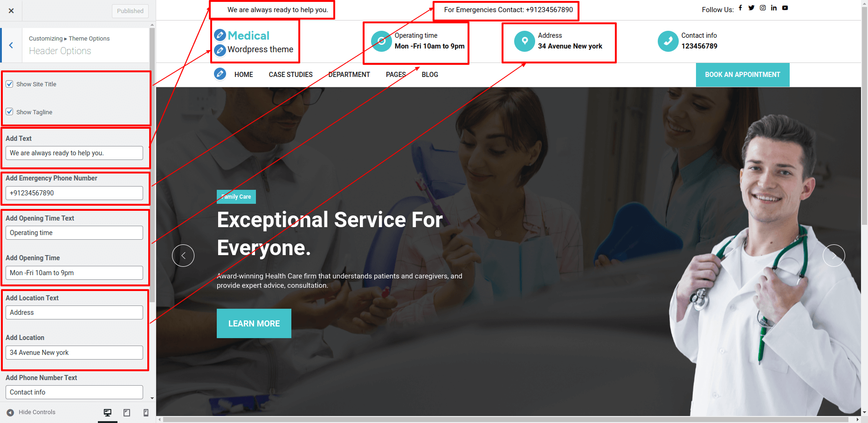This screenshot has width=868, height=423.
Task: Toggle the Show Tagline checkbox
Action: coord(9,112)
